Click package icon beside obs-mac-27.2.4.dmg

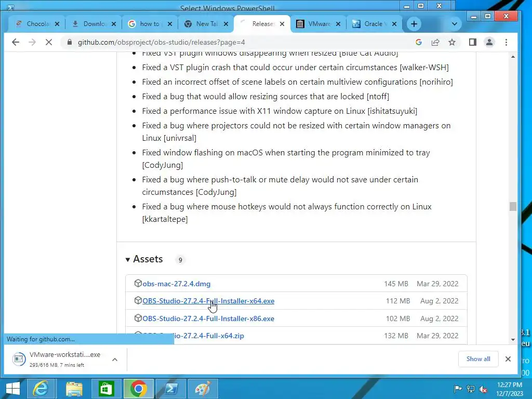(x=138, y=283)
